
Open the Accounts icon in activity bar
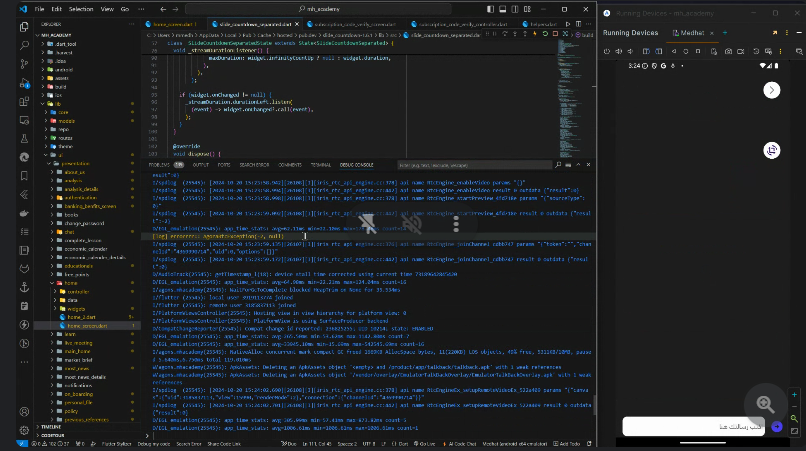(24, 411)
